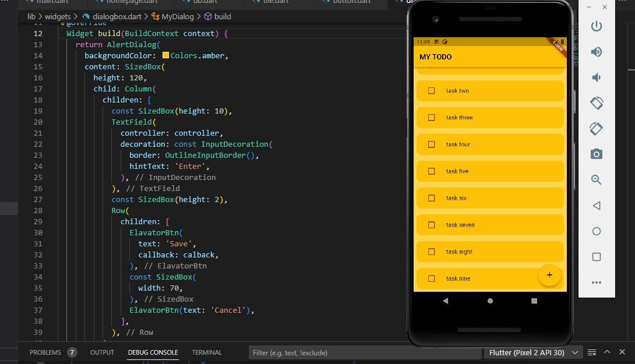Check the 'task five' checkbox

431,171
